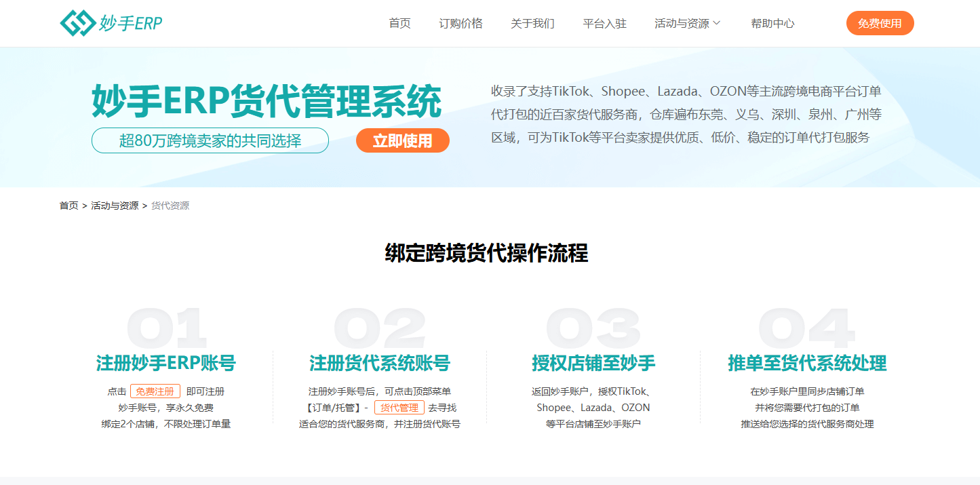Select the 推单至货代系统处理 step heading

click(x=807, y=363)
